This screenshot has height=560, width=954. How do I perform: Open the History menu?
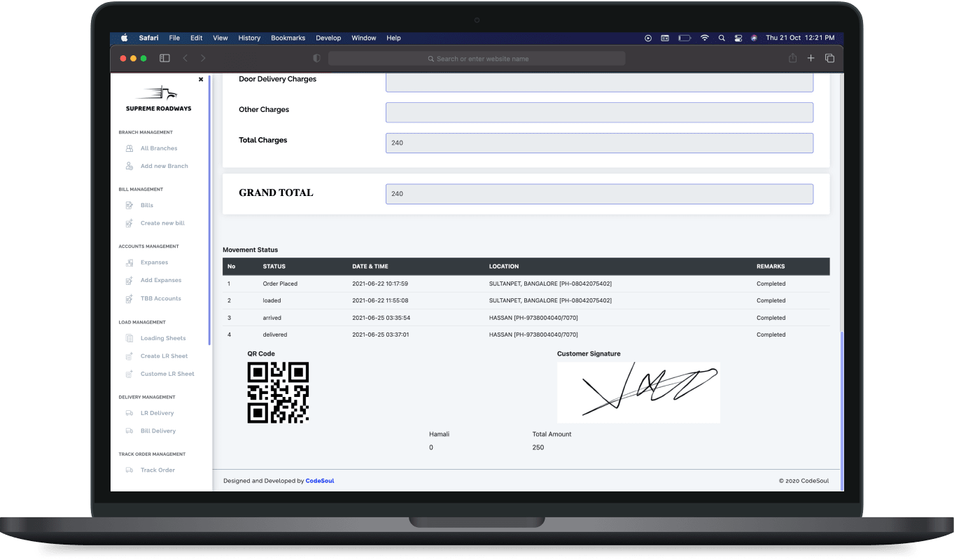pyautogui.click(x=249, y=38)
